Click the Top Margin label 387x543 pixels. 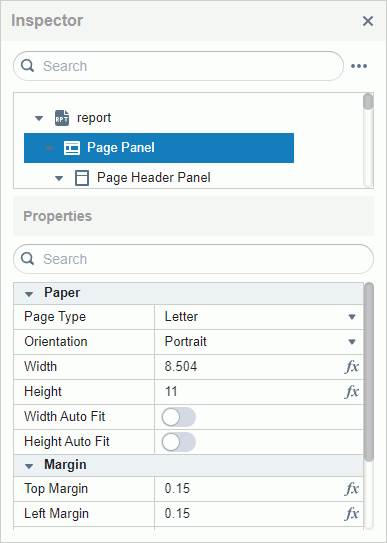(56, 489)
